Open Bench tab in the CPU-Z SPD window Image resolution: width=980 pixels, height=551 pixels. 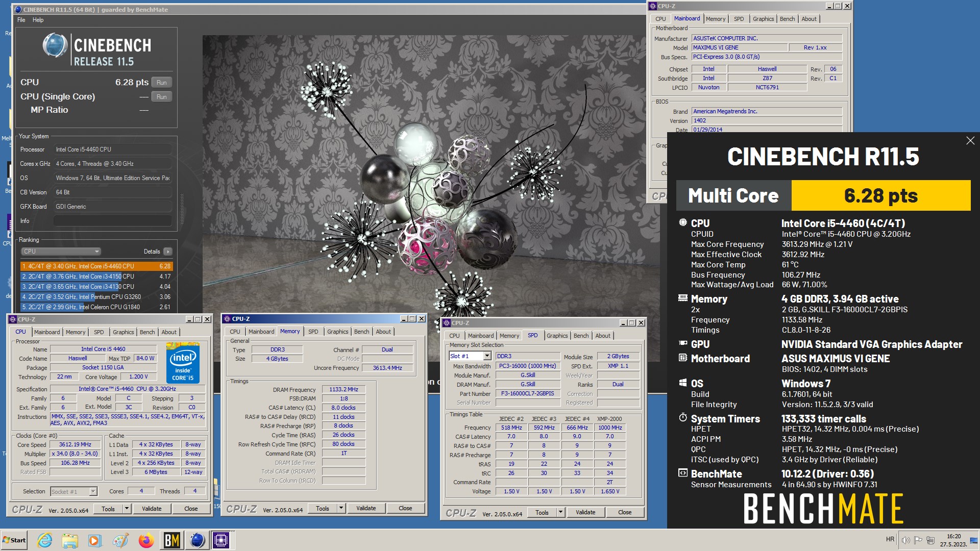pos(581,336)
